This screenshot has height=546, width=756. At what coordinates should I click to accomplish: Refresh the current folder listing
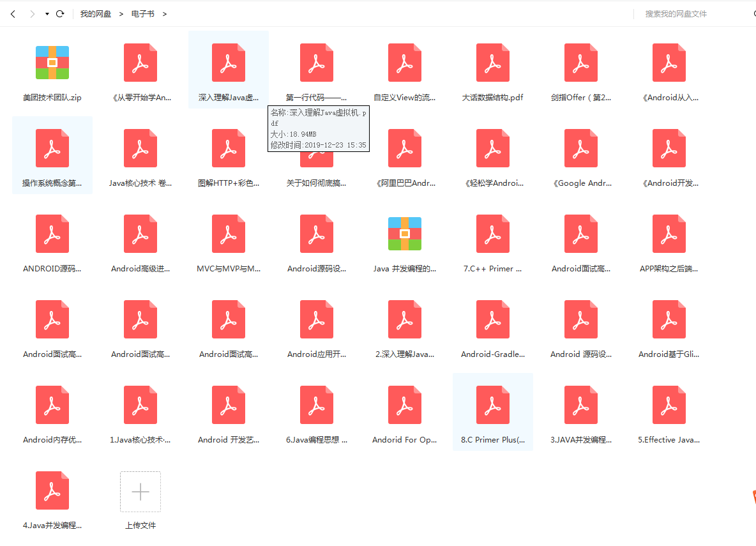click(60, 14)
